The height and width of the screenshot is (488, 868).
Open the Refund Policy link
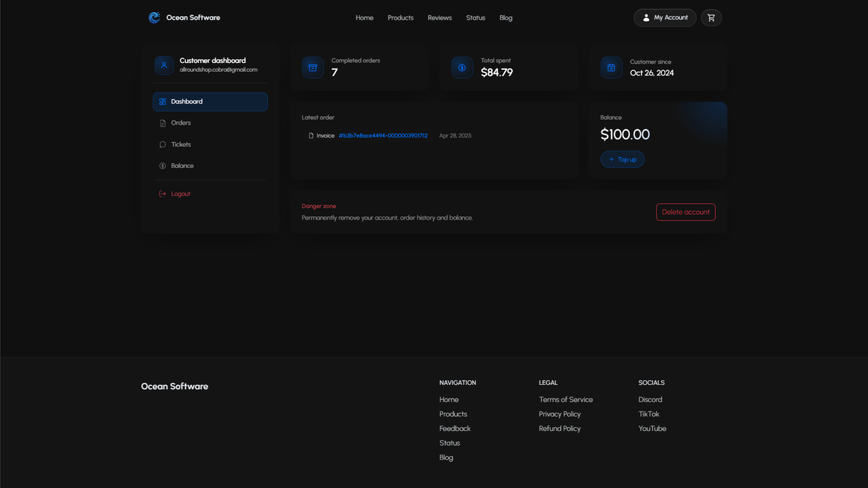pos(560,428)
